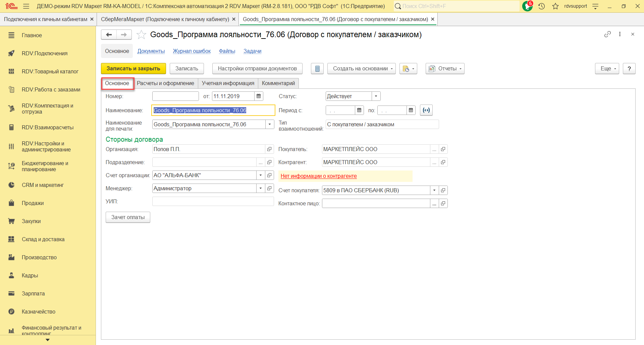
Task: Expand the Создать на основании dropdown
Action: click(x=361, y=69)
